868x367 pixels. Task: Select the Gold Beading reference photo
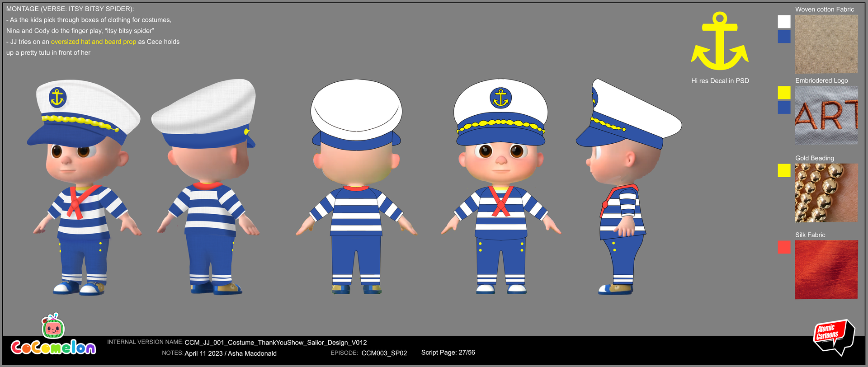pos(826,193)
